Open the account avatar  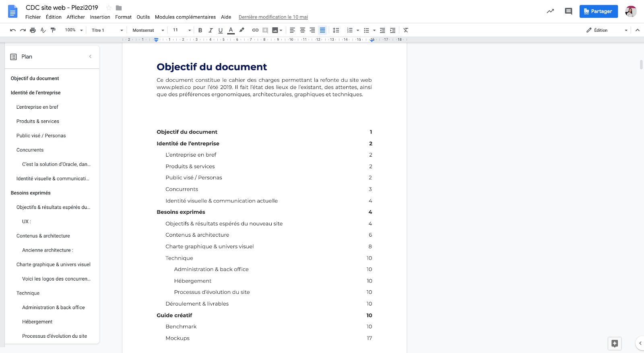tap(631, 11)
